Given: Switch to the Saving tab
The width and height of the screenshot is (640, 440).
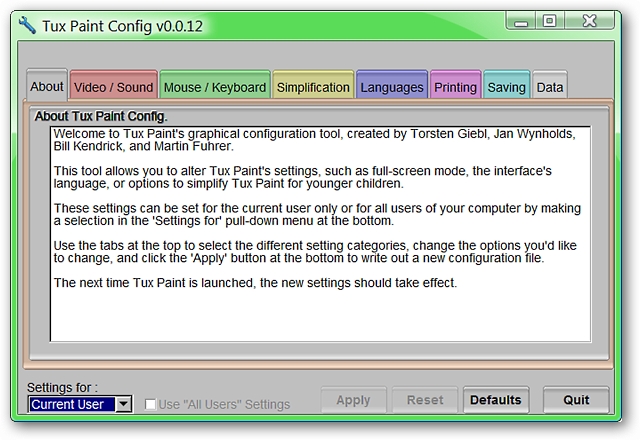Looking at the screenshot, I should pos(507,85).
